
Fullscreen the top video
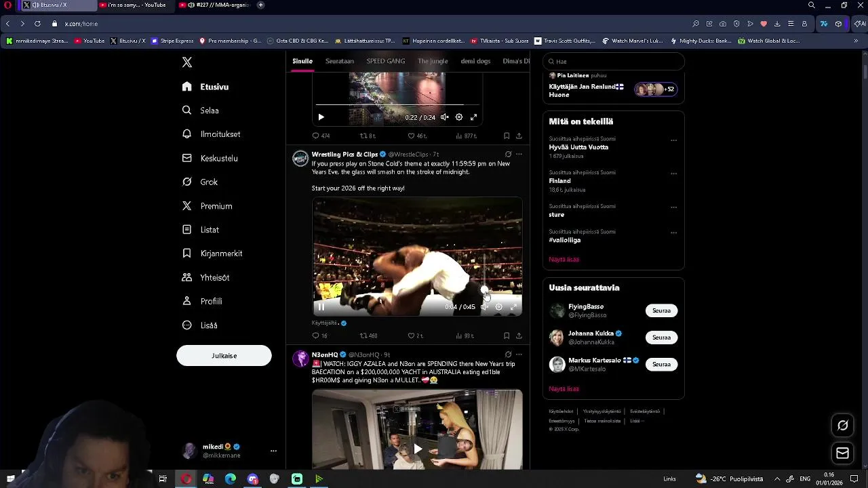coord(474,117)
